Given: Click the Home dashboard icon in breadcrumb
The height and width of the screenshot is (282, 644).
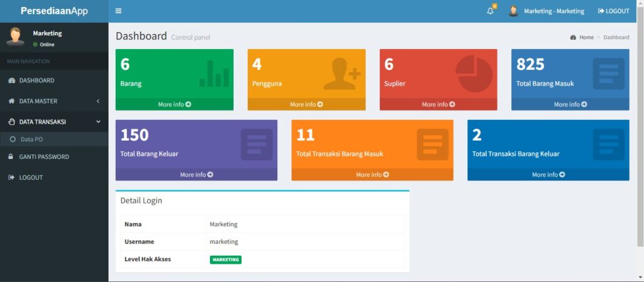Looking at the screenshot, I should [x=574, y=37].
